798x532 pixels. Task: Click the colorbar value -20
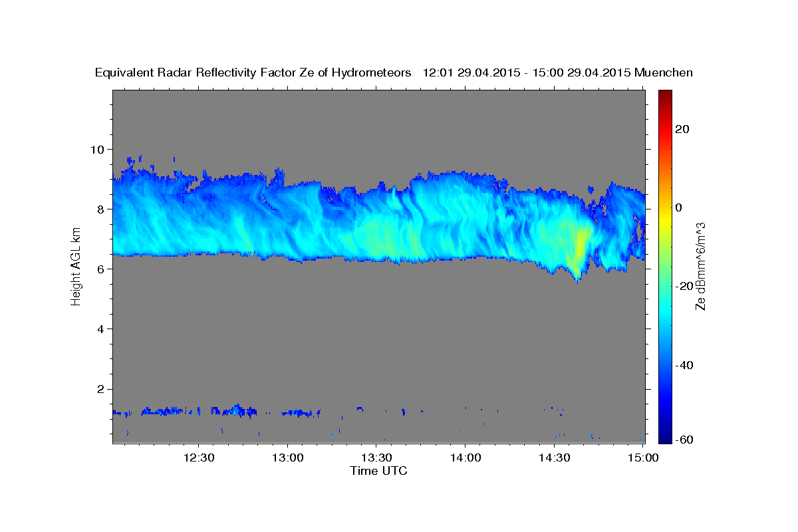click(x=684, y=286)
